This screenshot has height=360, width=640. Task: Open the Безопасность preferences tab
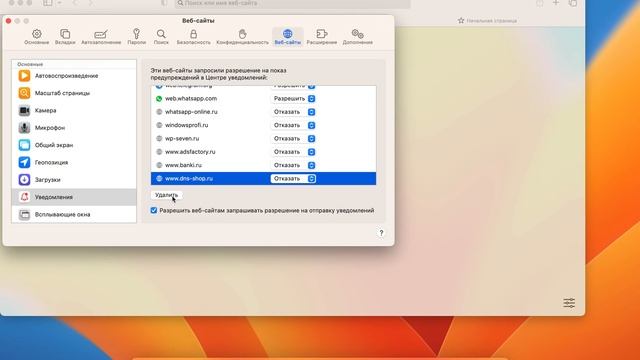pos(193,37)
